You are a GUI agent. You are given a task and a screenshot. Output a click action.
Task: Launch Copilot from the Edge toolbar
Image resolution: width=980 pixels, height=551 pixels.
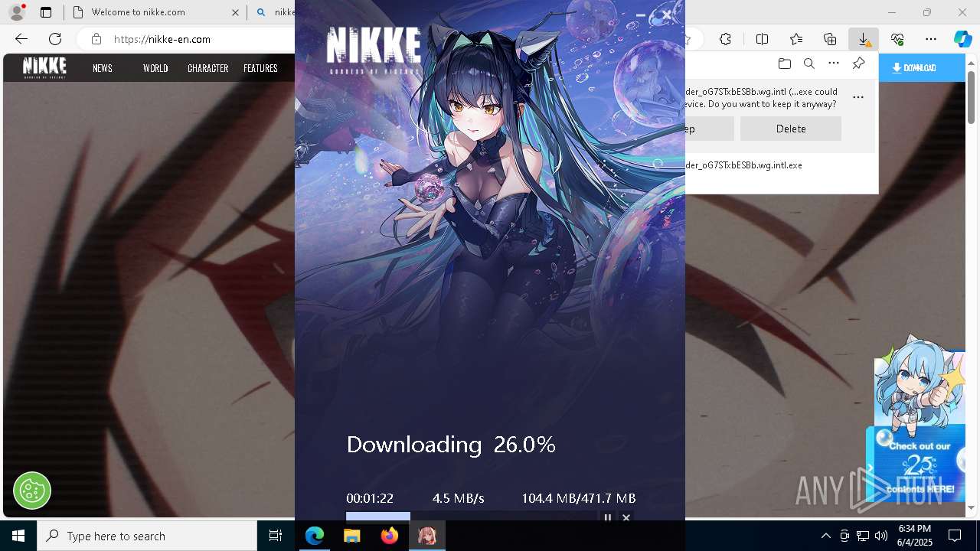(962, 39)
